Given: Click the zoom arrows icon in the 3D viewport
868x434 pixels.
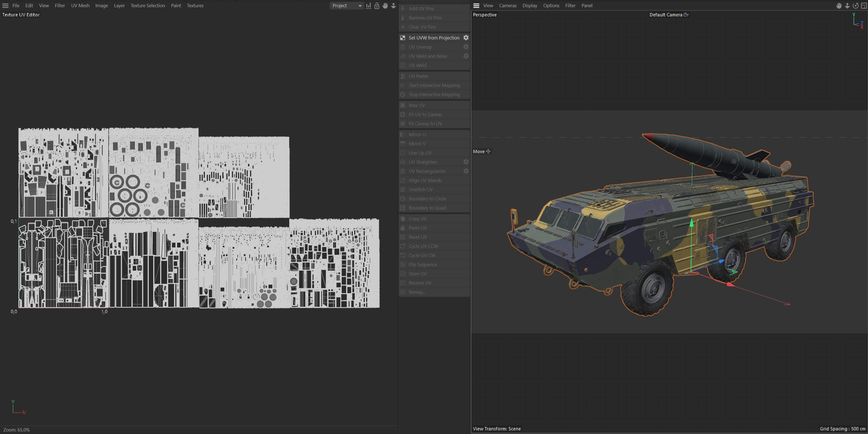Looking at the screenshot, I should (847, 6).
